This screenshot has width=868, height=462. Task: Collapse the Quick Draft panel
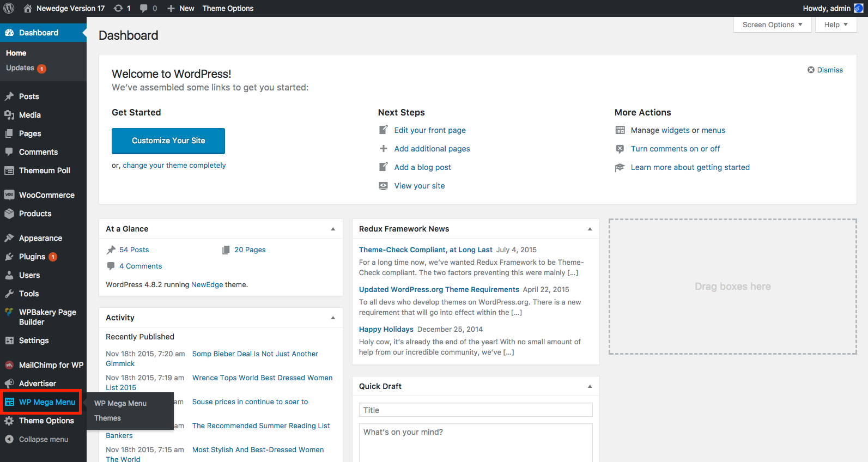(590, 386)
